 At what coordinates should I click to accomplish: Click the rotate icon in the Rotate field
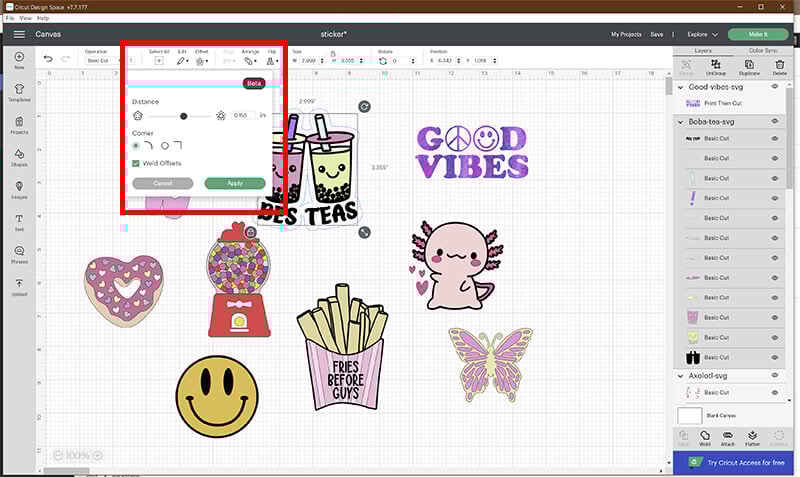383,61
